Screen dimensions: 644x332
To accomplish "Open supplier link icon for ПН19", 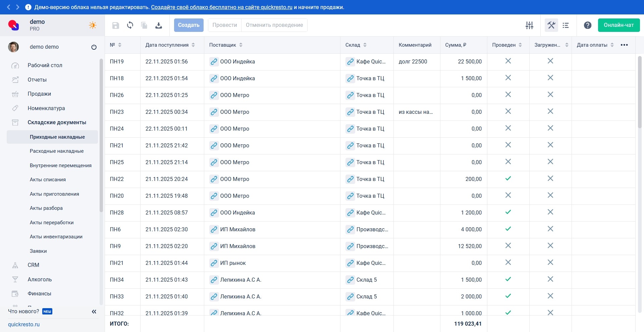I will (214, 62).
